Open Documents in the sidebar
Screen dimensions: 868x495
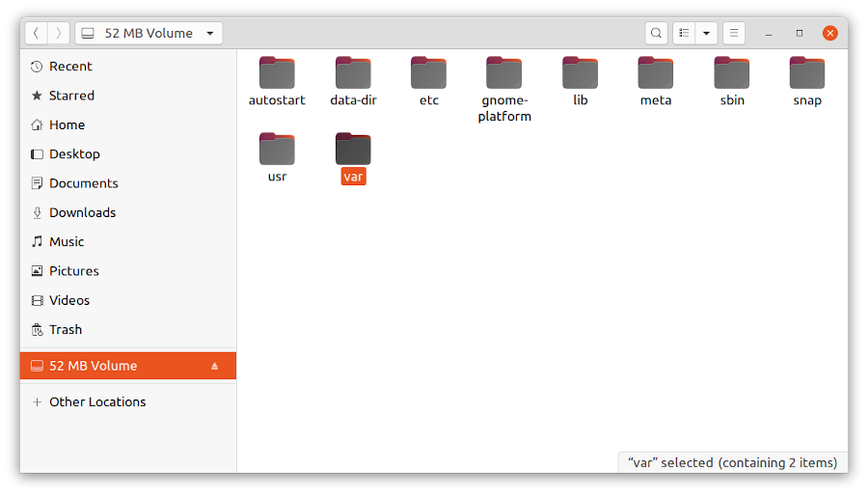click(x=128, y=183)
